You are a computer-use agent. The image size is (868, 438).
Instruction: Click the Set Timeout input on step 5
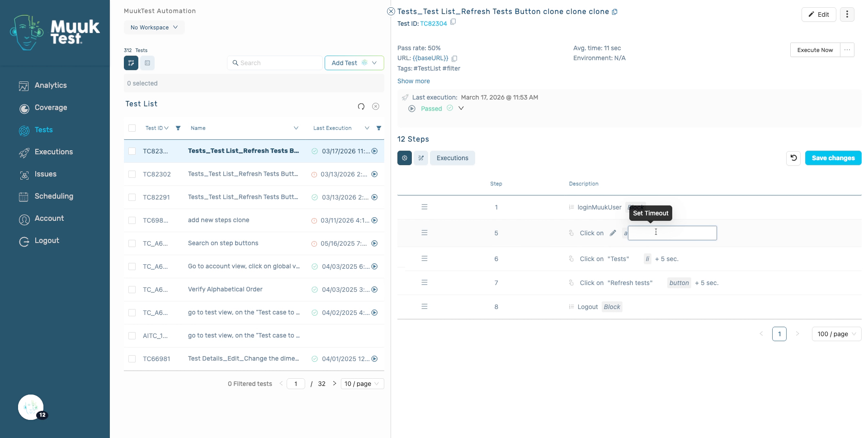672,233
